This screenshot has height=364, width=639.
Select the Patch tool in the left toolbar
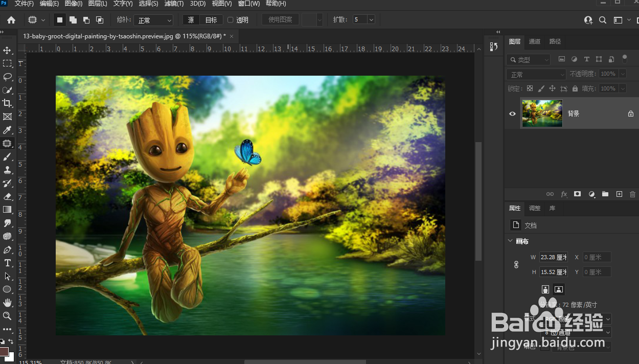[7, 143]
